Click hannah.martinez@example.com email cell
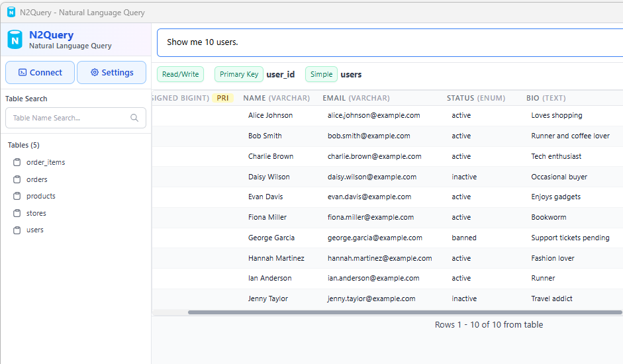The height and width of the screenshot is (364, 623). 379,258
